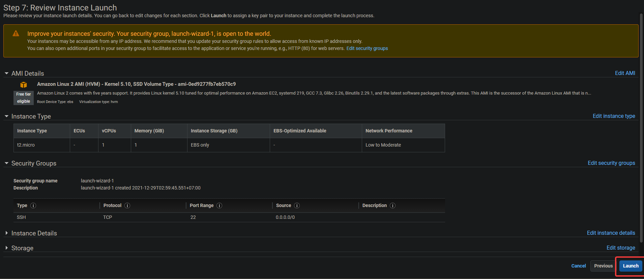Go back with the Previous button

point(603,266)
